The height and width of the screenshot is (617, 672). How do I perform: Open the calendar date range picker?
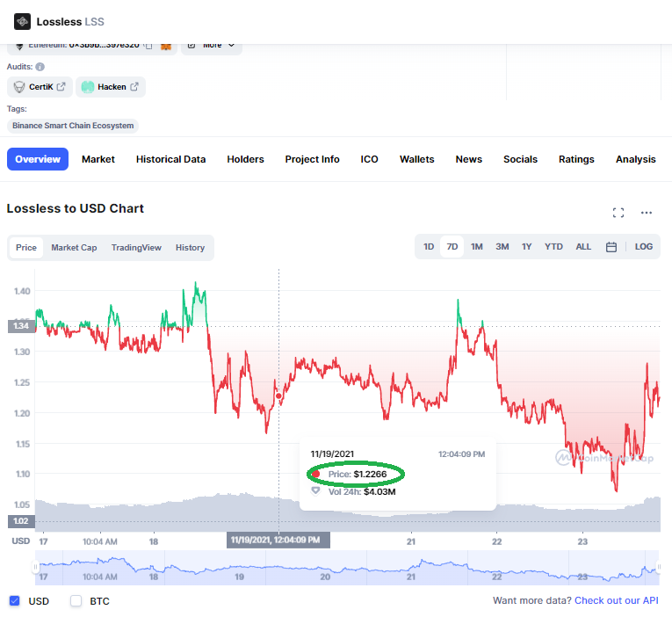[611, 247]
